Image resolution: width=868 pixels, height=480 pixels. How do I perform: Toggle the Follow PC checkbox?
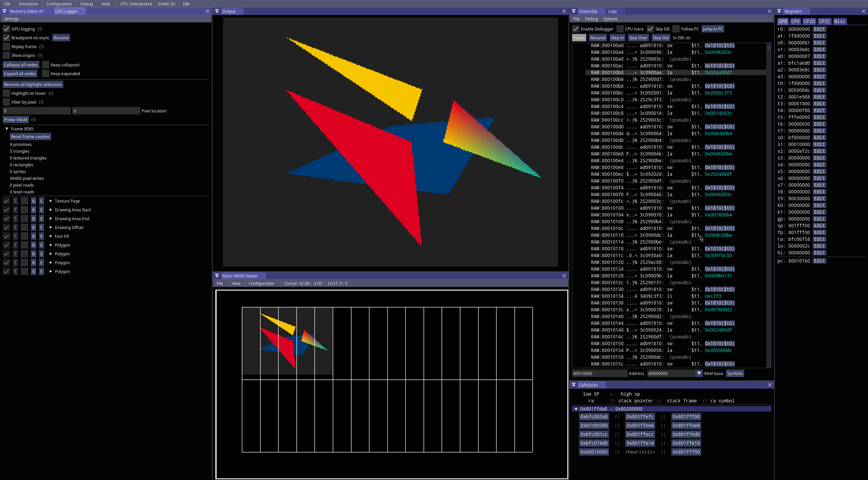pos(676,29)
